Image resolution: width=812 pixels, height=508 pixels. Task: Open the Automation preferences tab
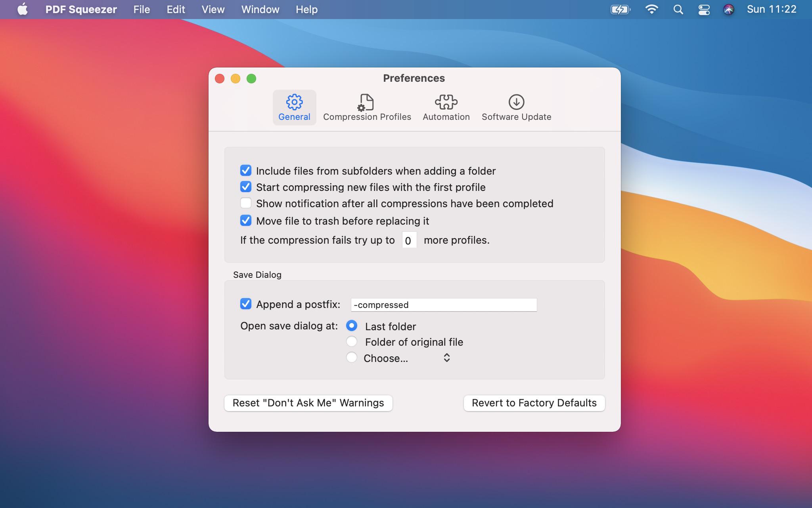point(446,108)
